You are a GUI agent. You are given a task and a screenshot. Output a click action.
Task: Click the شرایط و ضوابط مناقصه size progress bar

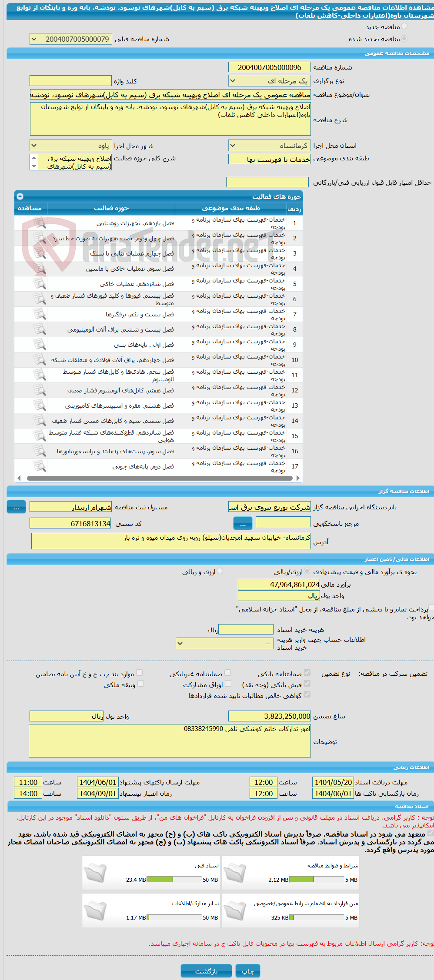[x=317, y=880]
